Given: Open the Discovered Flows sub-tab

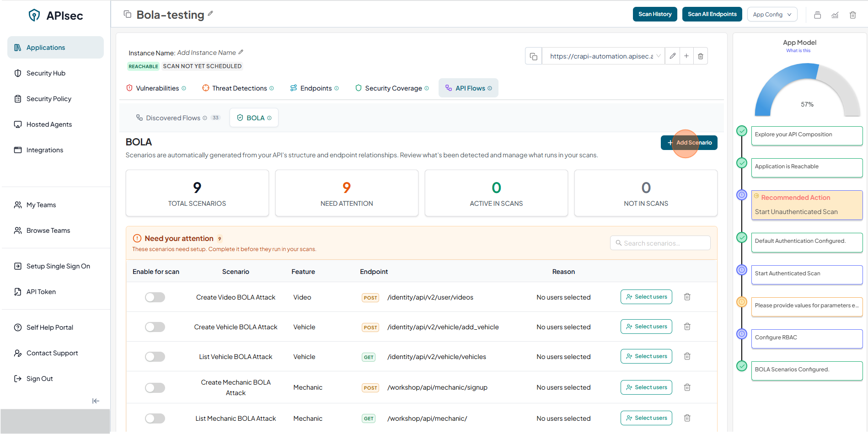Looking at the screenshot, I should point(173,118).
